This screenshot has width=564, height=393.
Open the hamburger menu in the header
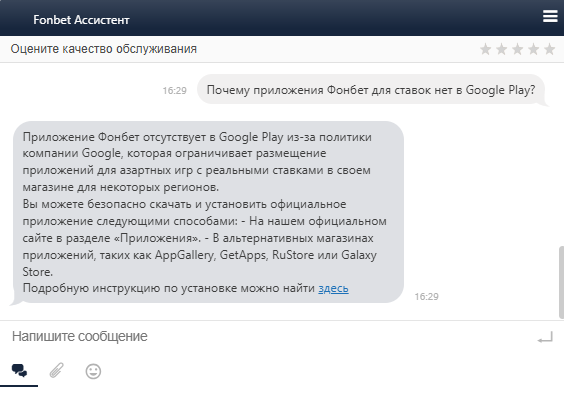coord(550,16)
